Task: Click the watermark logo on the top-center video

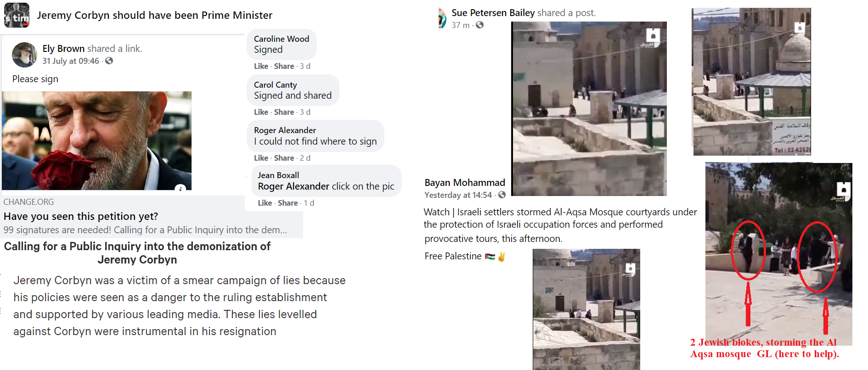Action: click(x=653, y=36)
